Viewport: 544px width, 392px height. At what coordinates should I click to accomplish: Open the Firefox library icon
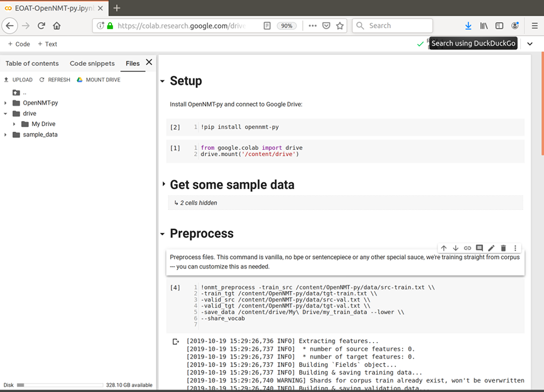[x=484, y=25]
